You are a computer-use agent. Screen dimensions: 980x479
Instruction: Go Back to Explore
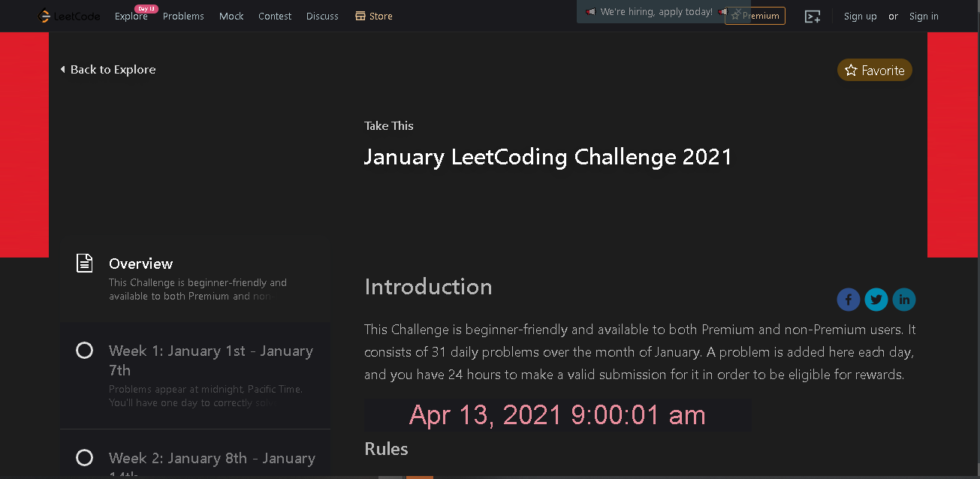click(x=108, y=69)
